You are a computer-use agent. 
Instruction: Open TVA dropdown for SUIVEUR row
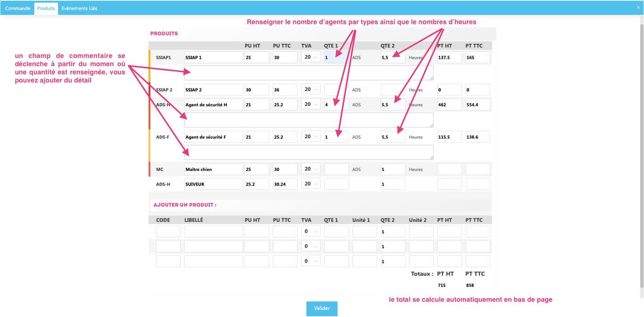[x=311, y=184]
